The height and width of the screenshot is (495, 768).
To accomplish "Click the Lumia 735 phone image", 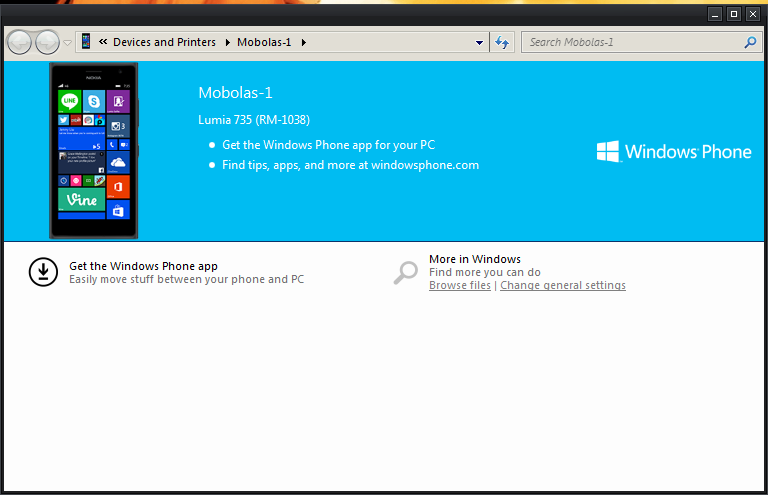I will [x=94, y=150].
